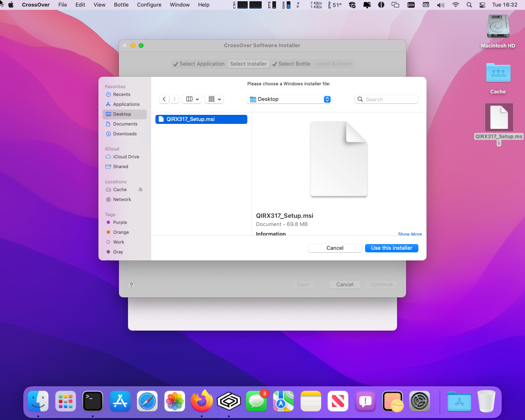Open the View menu
The height and width of the screenshot is (420, 525).
100,5
